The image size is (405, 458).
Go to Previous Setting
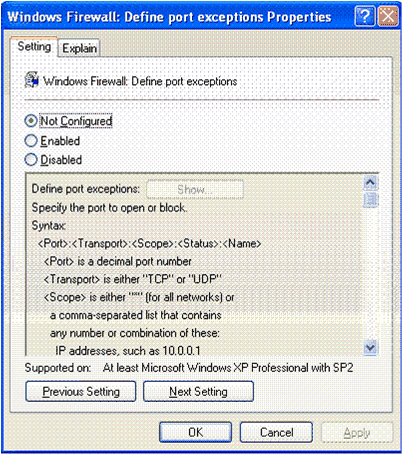pos(81,391)
